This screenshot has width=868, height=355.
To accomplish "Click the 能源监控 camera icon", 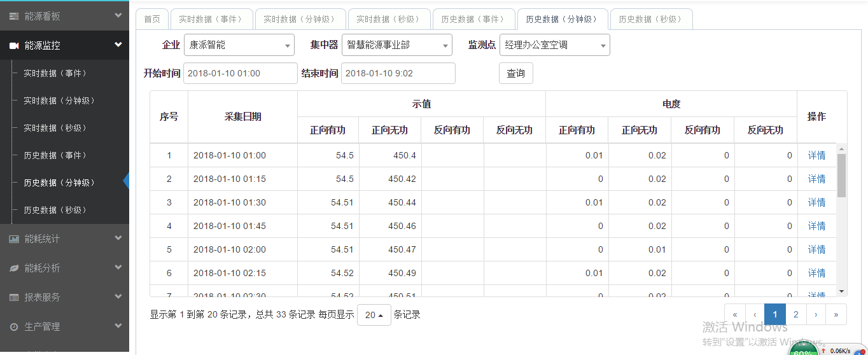I will (x=13, y=46).
